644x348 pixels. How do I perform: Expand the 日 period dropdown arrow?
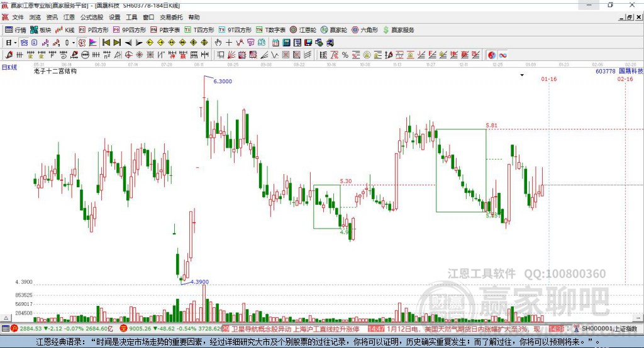point(15,43)
